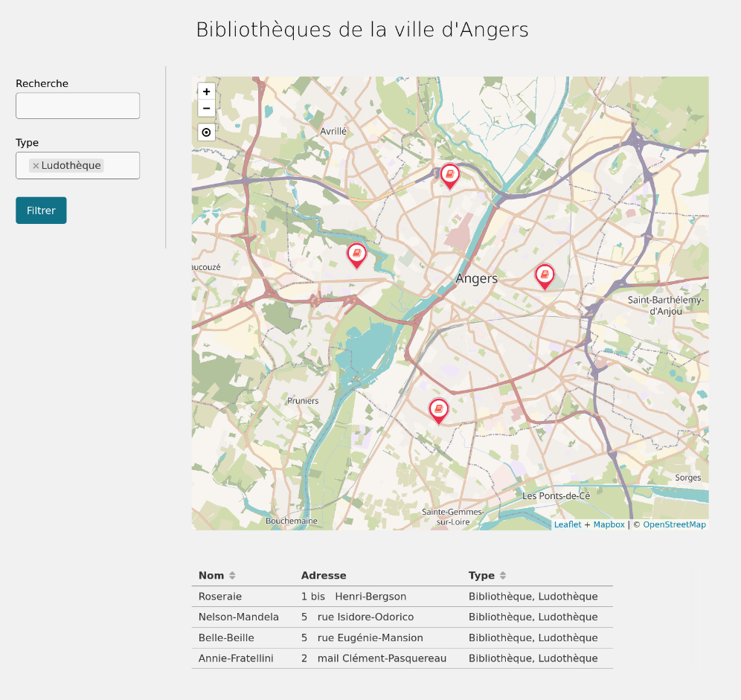Open the OpenStreetMap attribution link
The image size is (741, 700).
pos(674,524)
